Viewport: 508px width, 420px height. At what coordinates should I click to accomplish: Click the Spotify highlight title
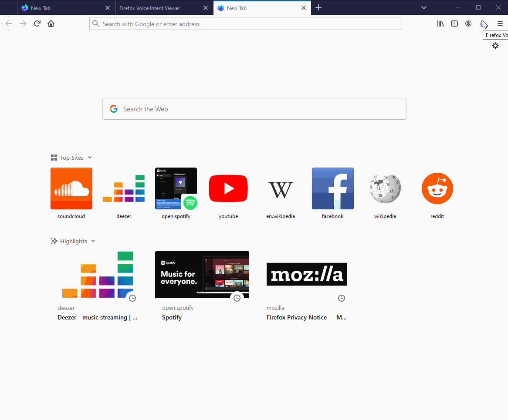point(172,317)
